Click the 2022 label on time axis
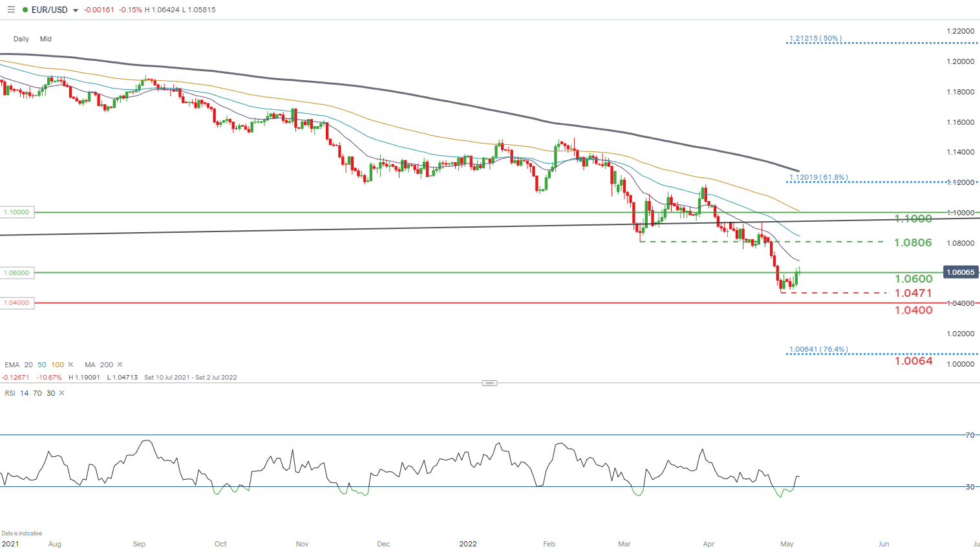This screenshot has width=980, height=549. [x=468, y=544]
